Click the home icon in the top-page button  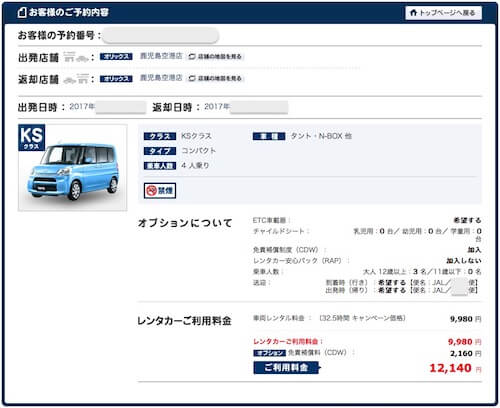point(413,13)
